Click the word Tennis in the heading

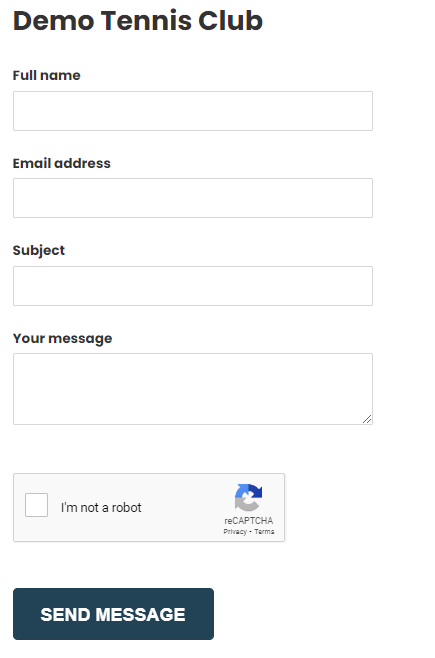tap(146, 20)
